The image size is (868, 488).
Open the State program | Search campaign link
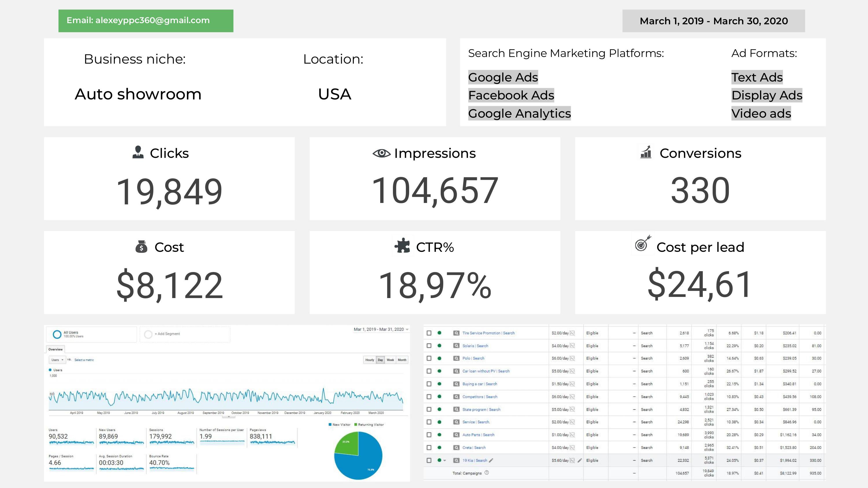point(481,410)
